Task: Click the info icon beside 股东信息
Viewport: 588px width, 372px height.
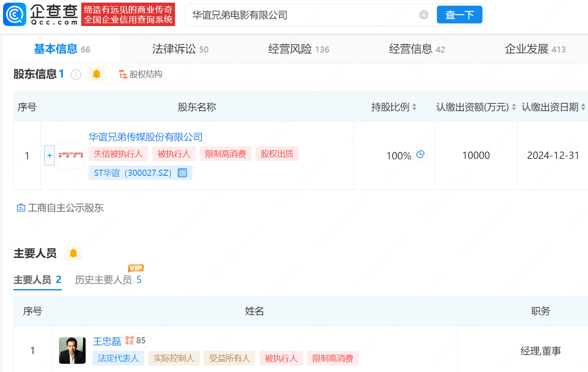Action: pos(76,75)
